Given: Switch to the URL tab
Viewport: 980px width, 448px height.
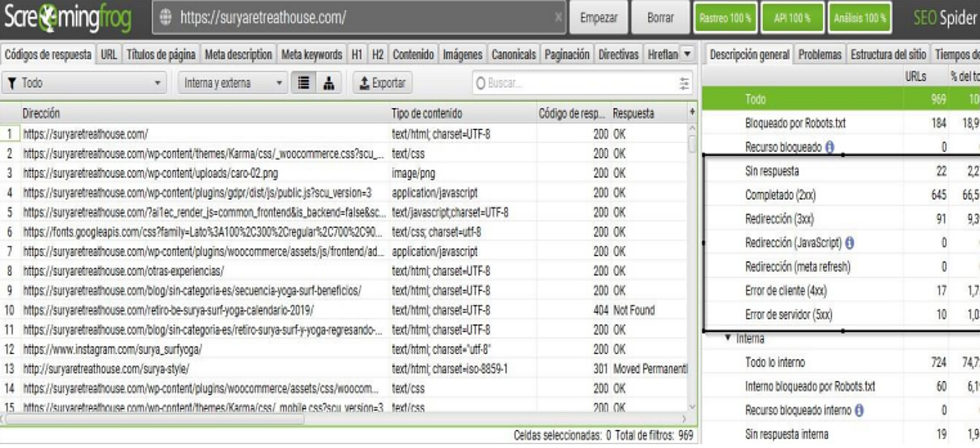Looking at the screenshot, I should tap(109, 55).
